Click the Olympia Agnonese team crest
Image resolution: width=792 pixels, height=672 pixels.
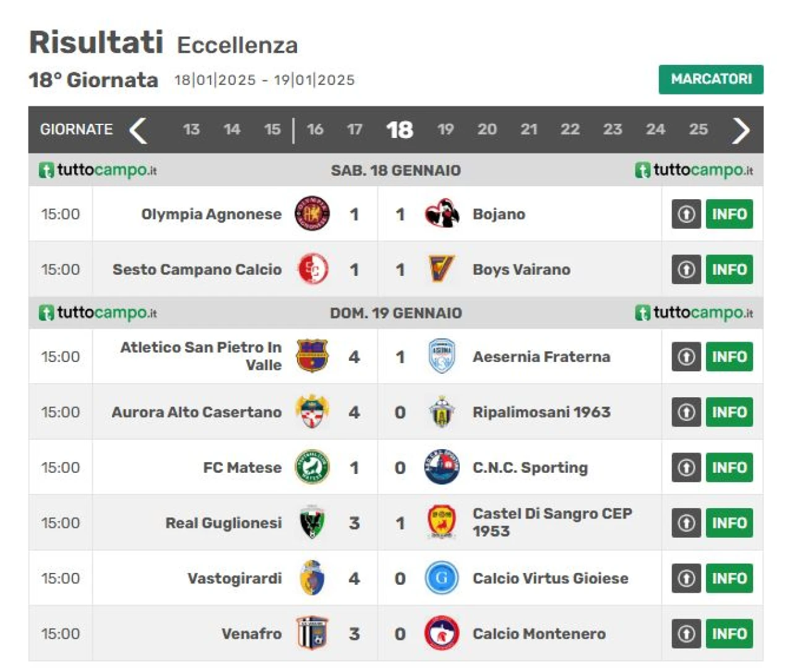(x=312, y=214)
